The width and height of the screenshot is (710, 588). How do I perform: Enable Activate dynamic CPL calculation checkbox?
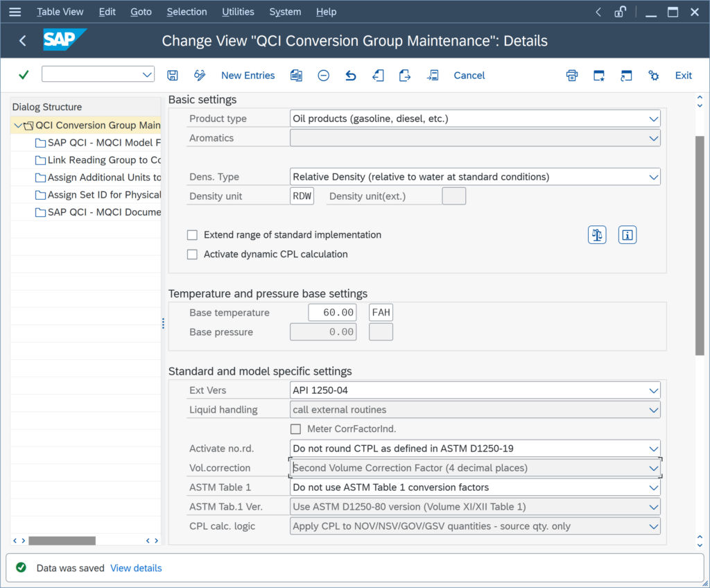pos(193,254)
